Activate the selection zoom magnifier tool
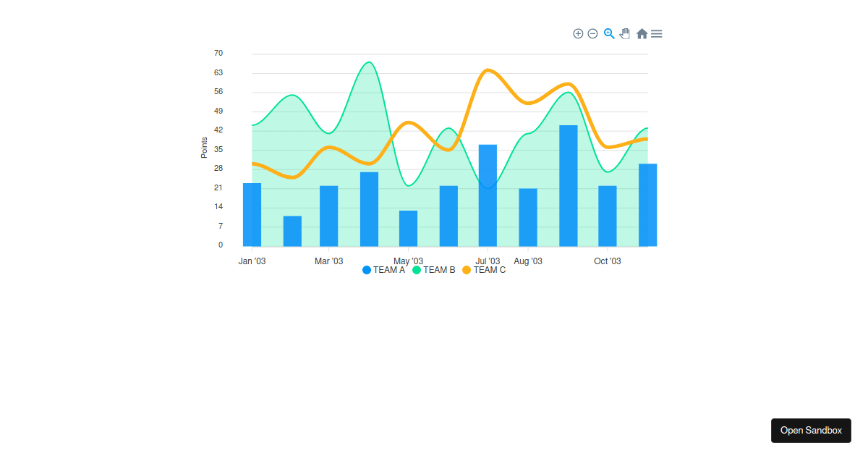 pyautogui.click(x=609, y=33)
